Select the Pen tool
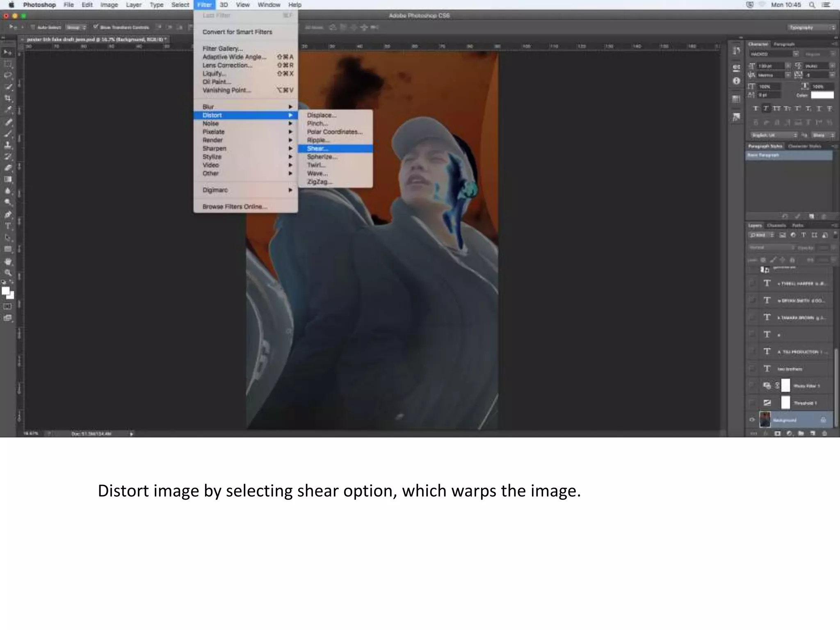This screenshot has height=630, width=840. coord(8,215)
